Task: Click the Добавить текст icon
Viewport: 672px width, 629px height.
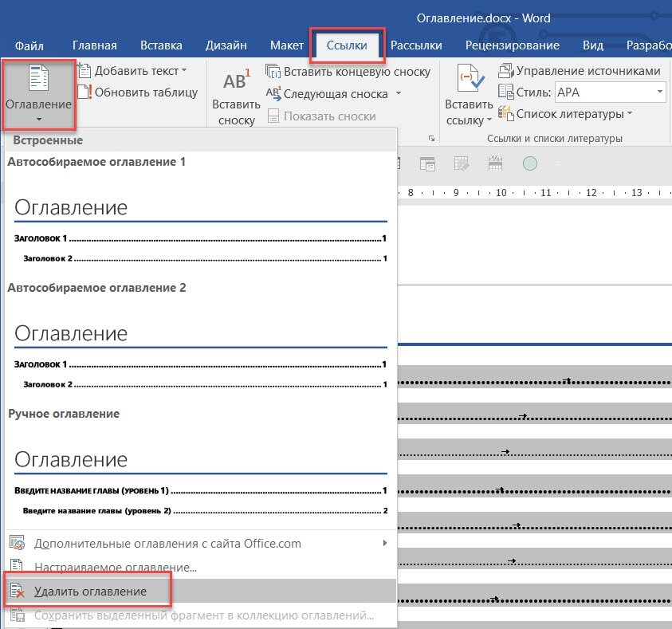Action: click(x=84, y=70)
